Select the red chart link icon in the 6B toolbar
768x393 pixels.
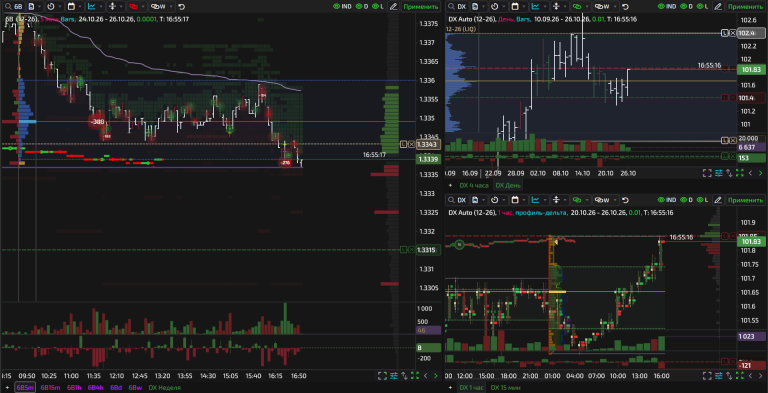133,6
